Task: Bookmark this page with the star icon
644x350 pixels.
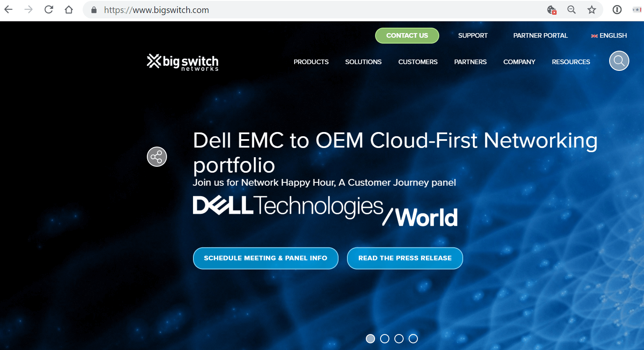Action: [592, 10]
